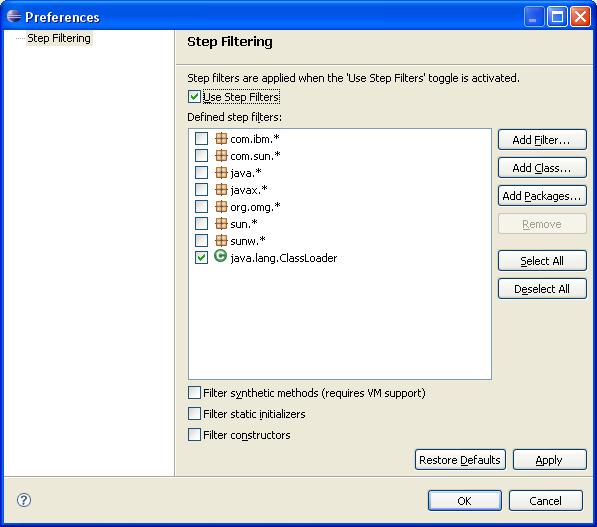Screen dimensions: 597x527
Task: Select the com.ibm.* filter text
Action: pyautogui.click(x=255, y=139)
